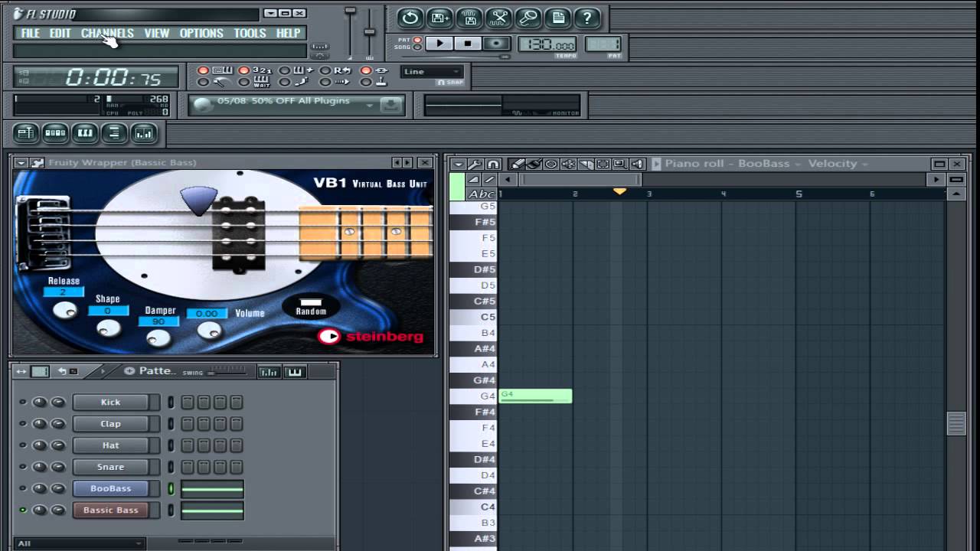
Task: Toggle BooBass channel select LED
Action: pyautogui.click(x=171, y=488)
